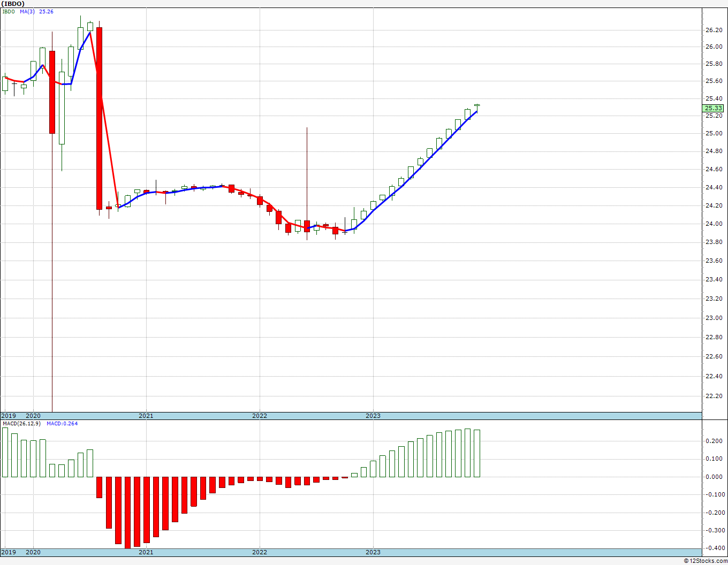The width and height of the screenshot is (728, 565).
Task: Click the 22.60 price axis label
Action: [x=714, y=356]
